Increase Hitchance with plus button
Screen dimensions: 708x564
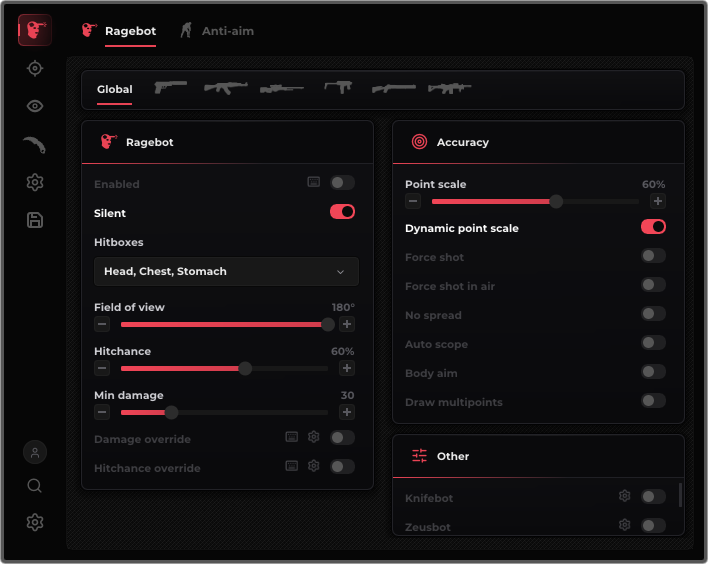coord(347,368)
